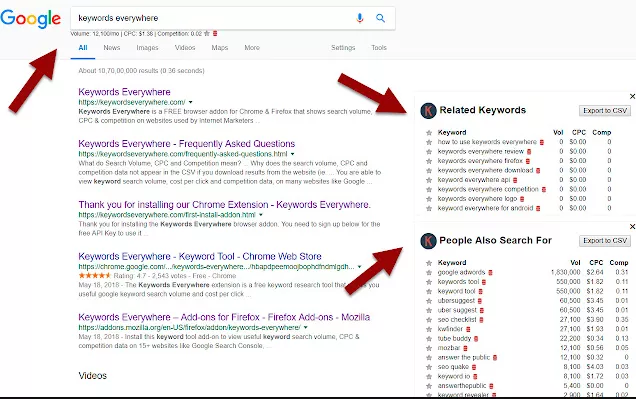Click red icon next to 'google adwords'

click(x=490, y=272)
